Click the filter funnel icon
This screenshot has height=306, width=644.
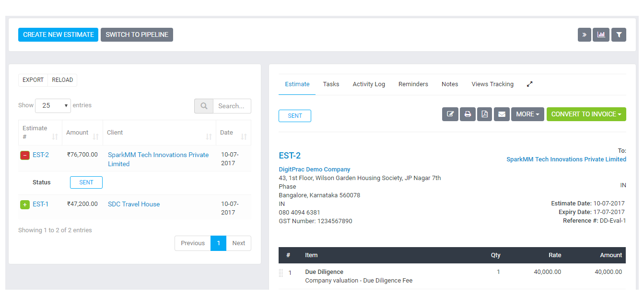coord(619,35)
